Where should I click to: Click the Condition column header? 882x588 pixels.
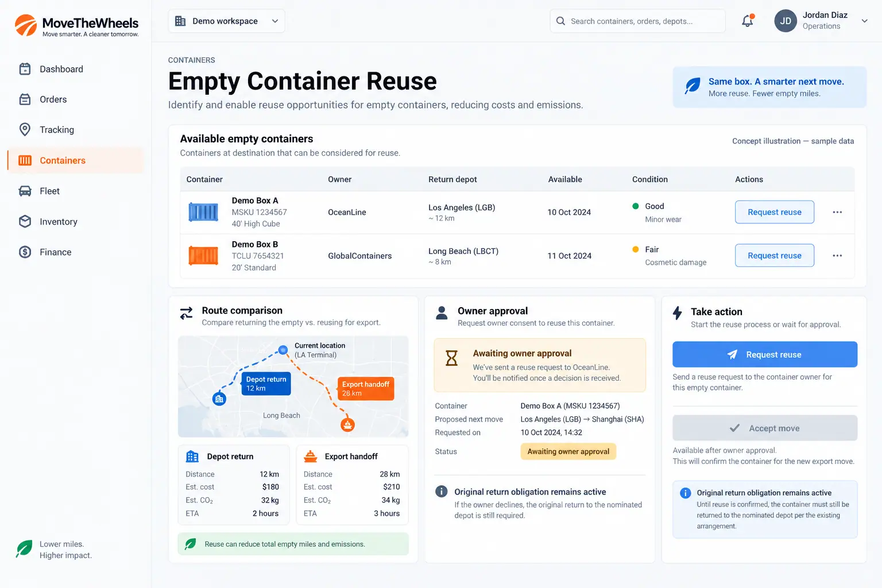coord(650,179)
